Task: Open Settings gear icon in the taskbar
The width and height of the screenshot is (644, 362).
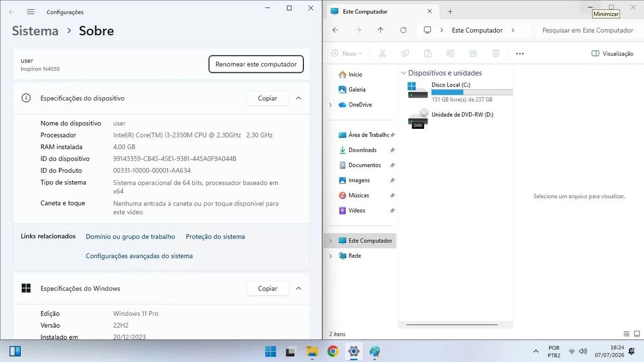Action: point(354,351)
